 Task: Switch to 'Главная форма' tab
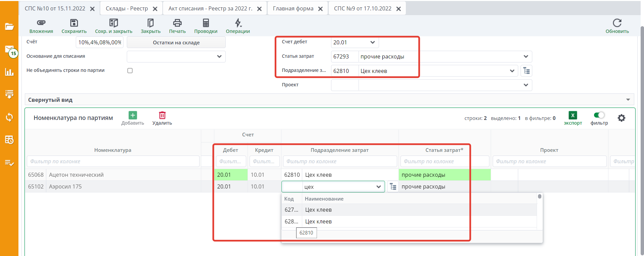(293, 9)
